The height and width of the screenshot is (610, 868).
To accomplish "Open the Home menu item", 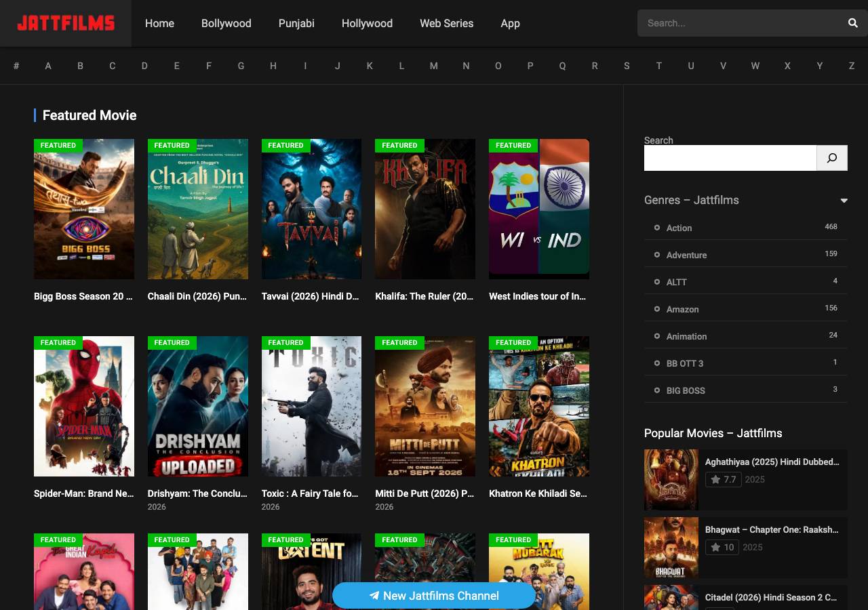I will coord(159,23).
